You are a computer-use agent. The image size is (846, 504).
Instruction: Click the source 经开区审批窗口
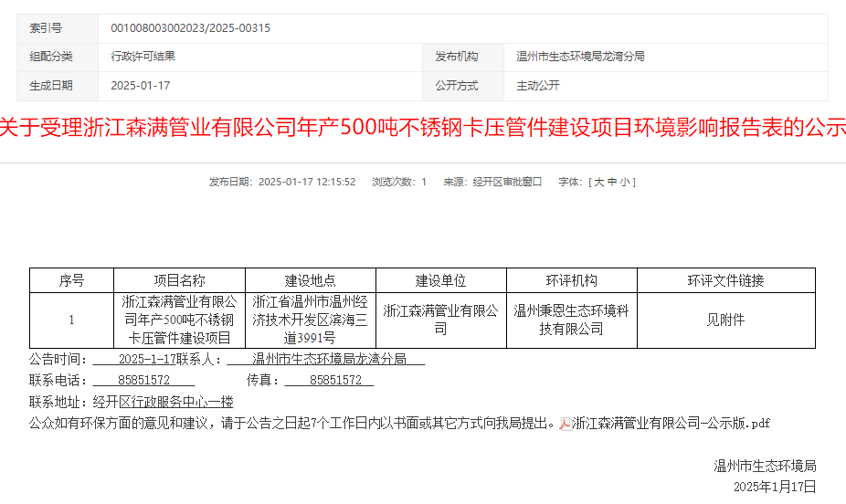[x=507, y=183]
